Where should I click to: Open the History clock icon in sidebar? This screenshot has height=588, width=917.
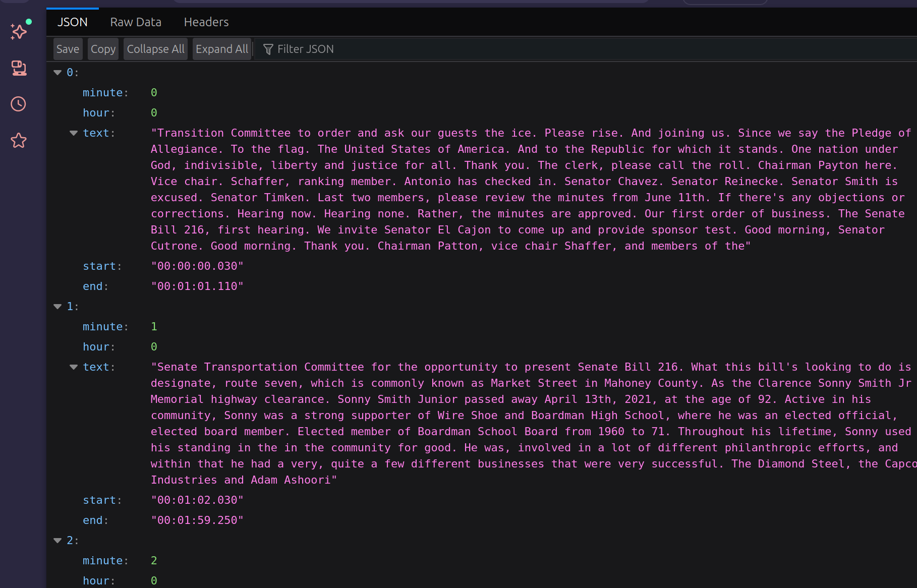point(19,104)
